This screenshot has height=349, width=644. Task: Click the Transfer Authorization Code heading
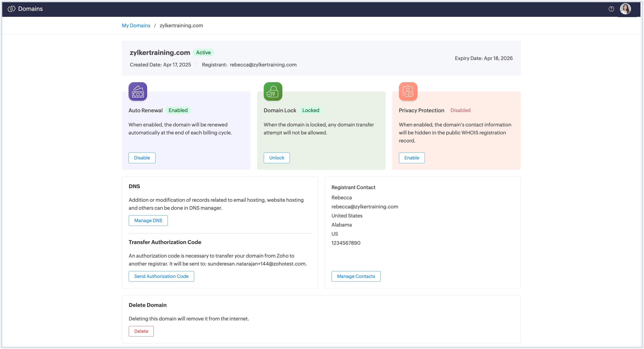(x=165, y=242)
